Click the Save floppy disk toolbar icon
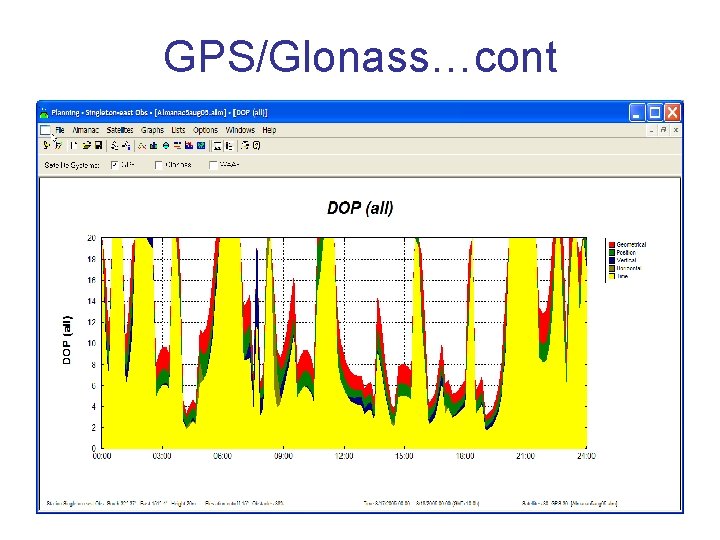 [x=98, y=146]
